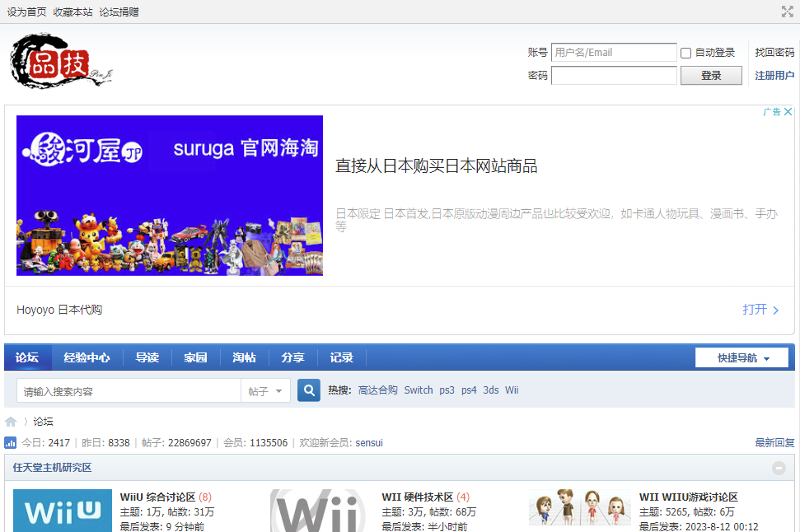The width and height of the screenshot is (800, 532).
Task: Click the 找回密码 link
Action: 774,52
